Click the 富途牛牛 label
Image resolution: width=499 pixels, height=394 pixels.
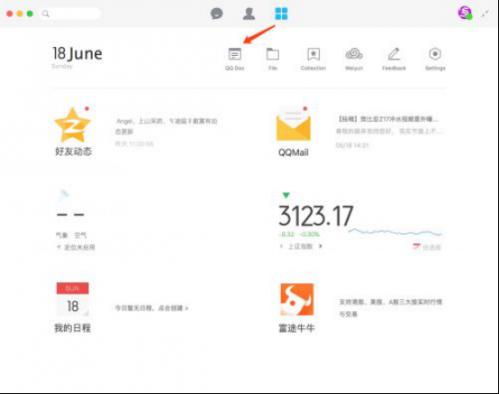coord(297,328)
